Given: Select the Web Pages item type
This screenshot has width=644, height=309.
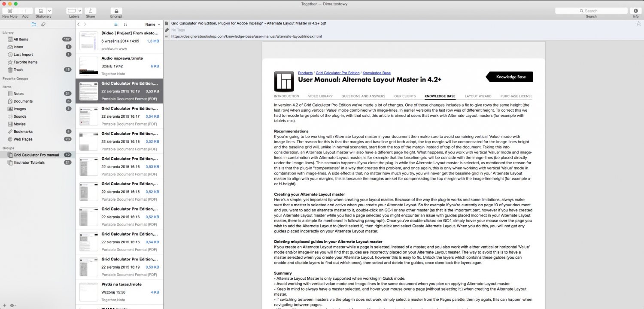Looking at the screenshot, I should [x=37, y=139].
